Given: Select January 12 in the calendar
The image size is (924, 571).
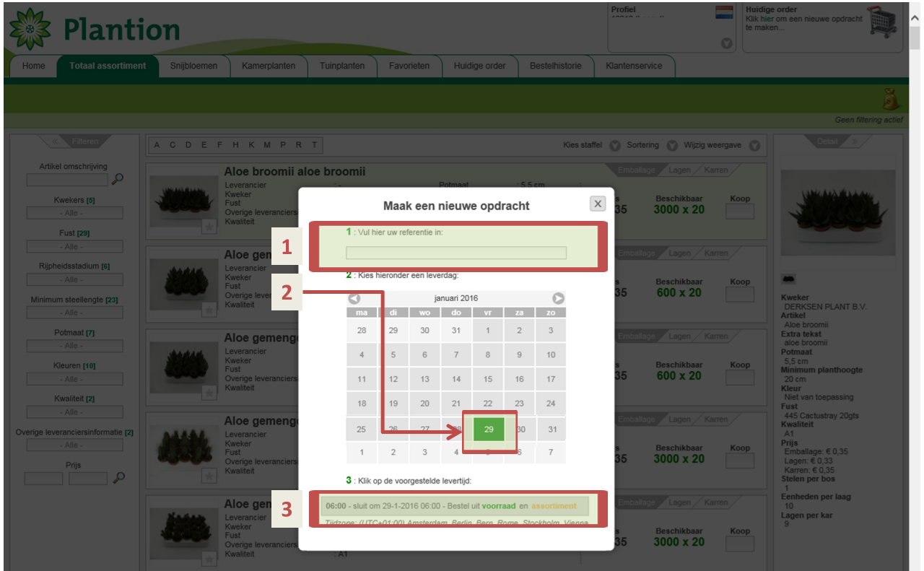Looking at the screenshot, I should pyautogui.click(x=393, y=379).
